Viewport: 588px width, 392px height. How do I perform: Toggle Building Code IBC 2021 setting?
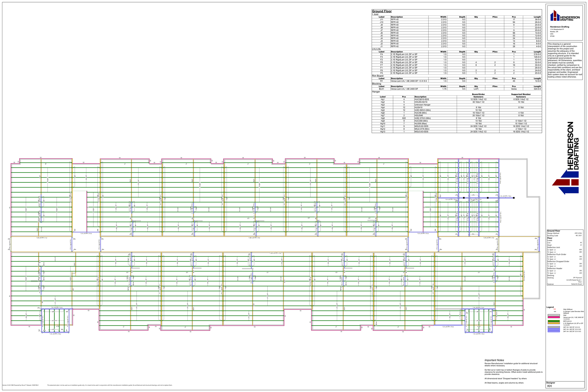click(579, 236)
